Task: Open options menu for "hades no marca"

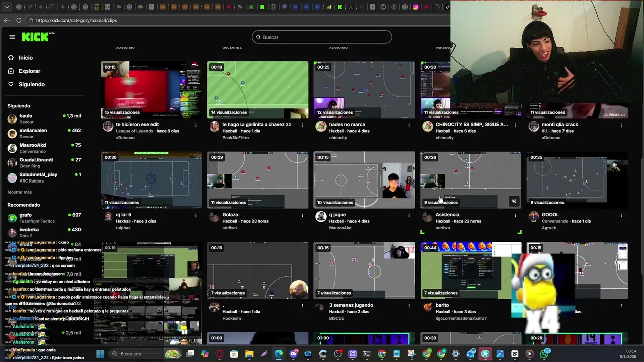Action: pos(409,125)
